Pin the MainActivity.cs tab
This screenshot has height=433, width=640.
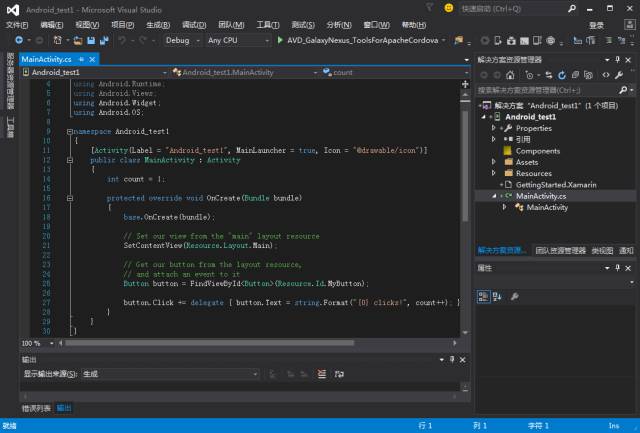81,60
